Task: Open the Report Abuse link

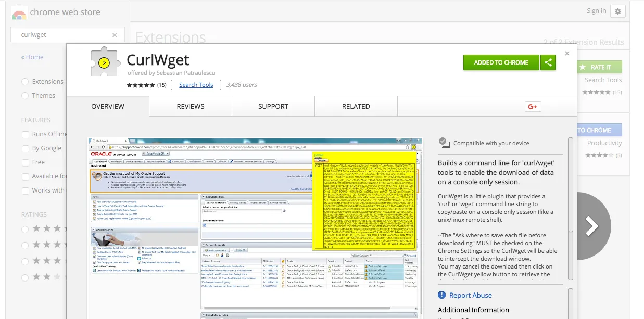Action: click(471, 295)
